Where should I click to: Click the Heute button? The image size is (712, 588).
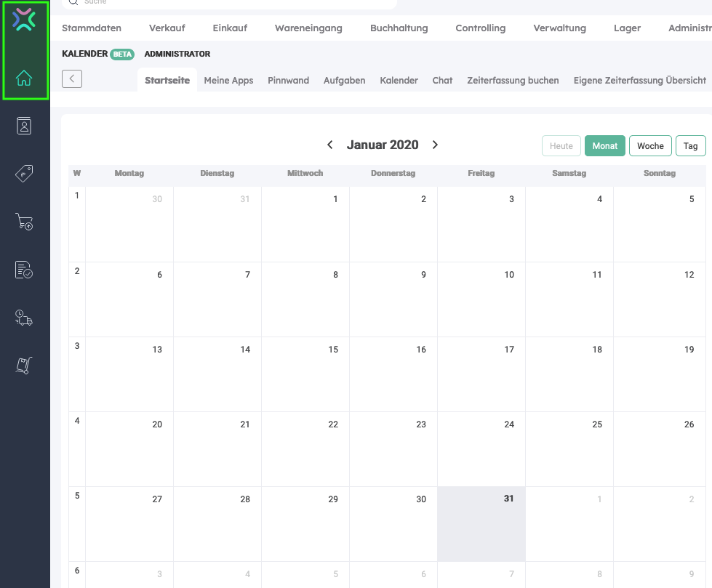pos(561,146)
